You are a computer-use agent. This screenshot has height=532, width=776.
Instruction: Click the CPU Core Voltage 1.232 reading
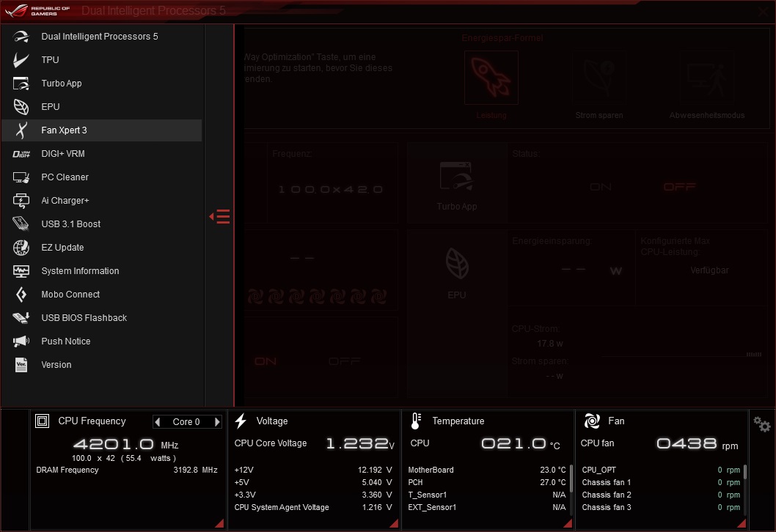pyautogui.click(x=360, y=443)
